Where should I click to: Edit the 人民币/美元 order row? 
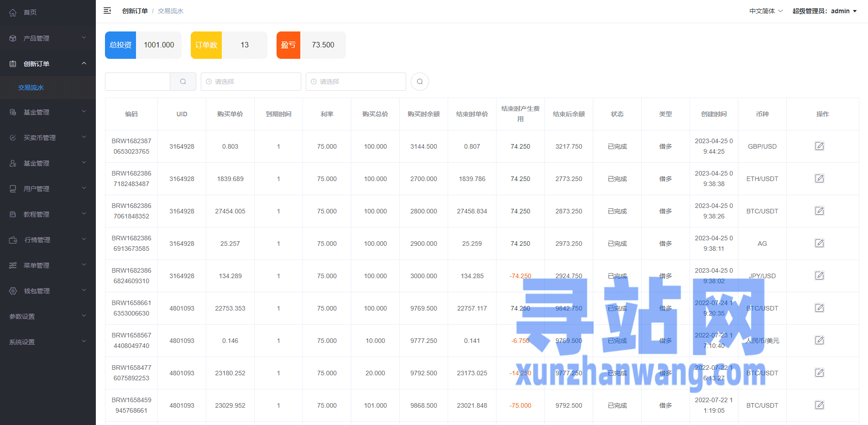click(x=819, y=341)
